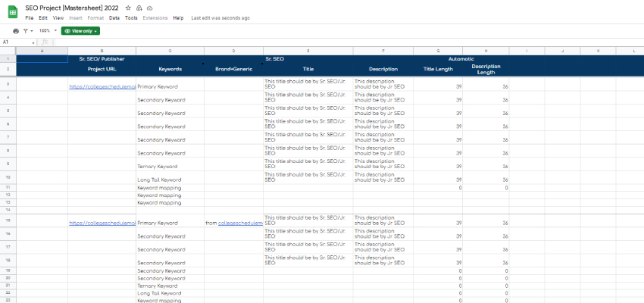
Task: Print the spreadsheet using the printer icon
Action: [x=16, y=31]
